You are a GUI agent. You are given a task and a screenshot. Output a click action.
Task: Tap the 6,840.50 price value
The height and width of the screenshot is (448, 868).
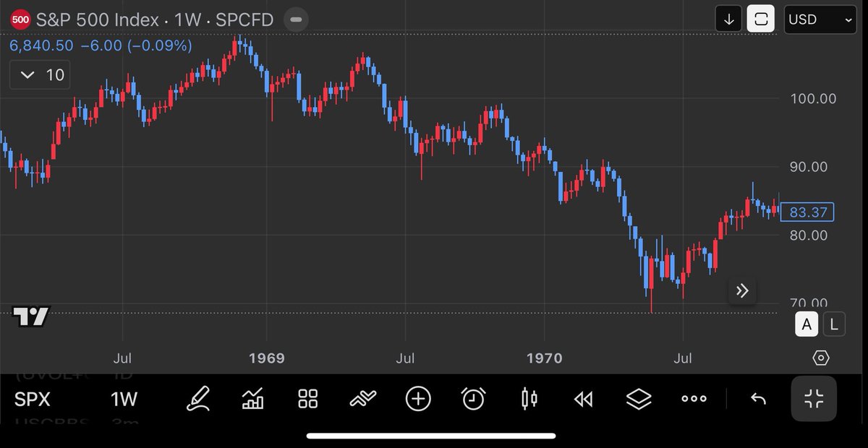(41, 46)
